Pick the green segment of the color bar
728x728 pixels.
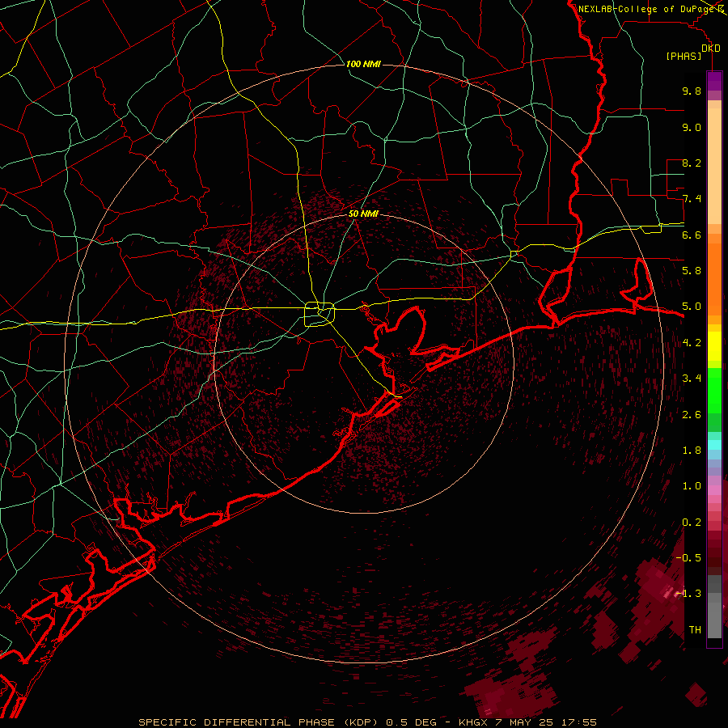pyautogui.click(x=714, y=390)
